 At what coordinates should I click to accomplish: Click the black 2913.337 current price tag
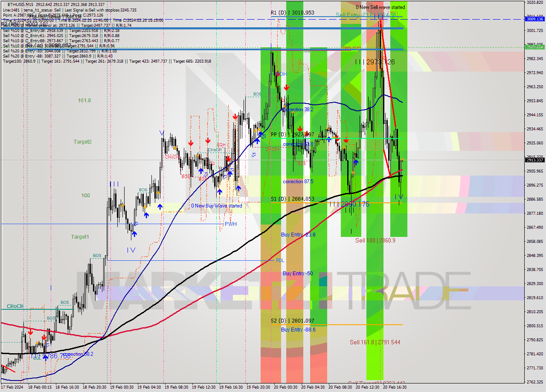(x=535, y=160)
